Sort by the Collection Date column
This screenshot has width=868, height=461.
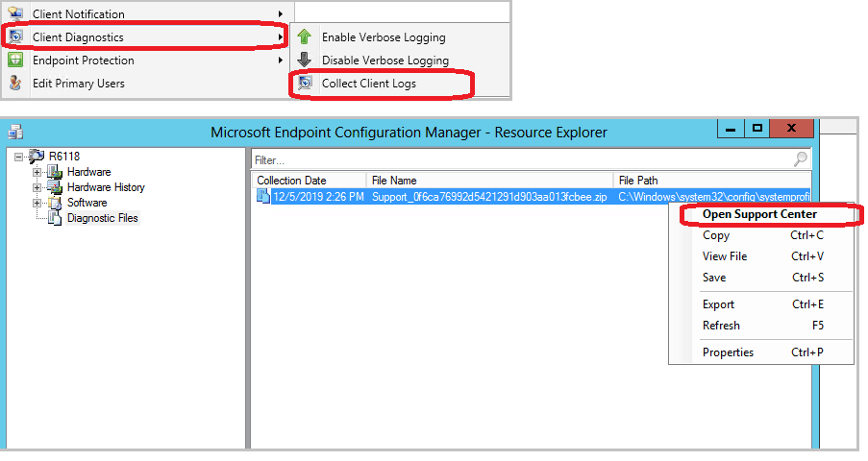tap(309, 181)
